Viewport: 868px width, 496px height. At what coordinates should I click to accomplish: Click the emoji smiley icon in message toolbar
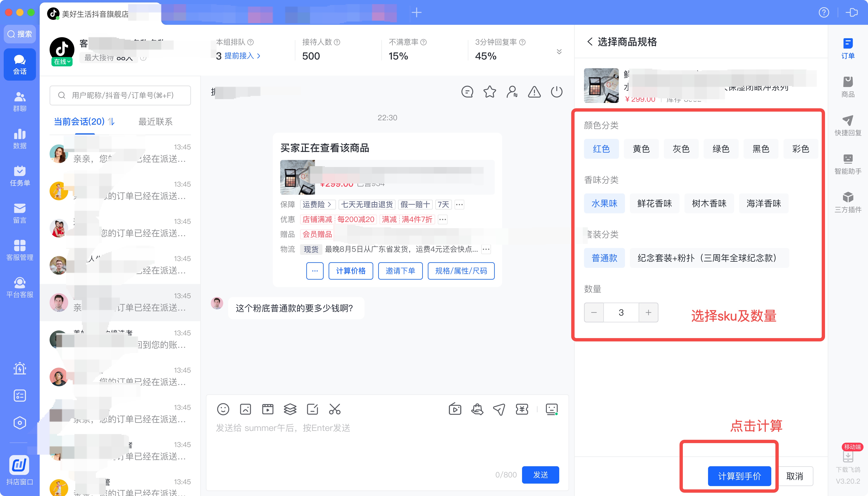pos(223,409)
